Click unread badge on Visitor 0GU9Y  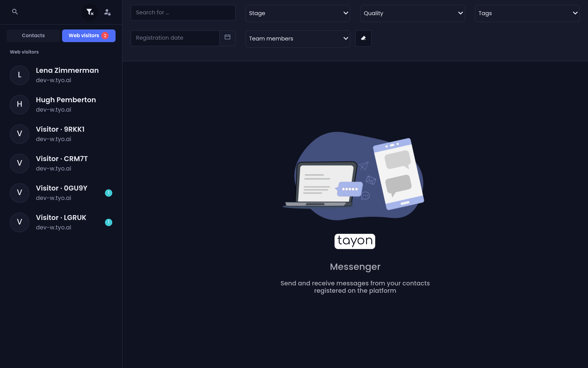point(109,193)
